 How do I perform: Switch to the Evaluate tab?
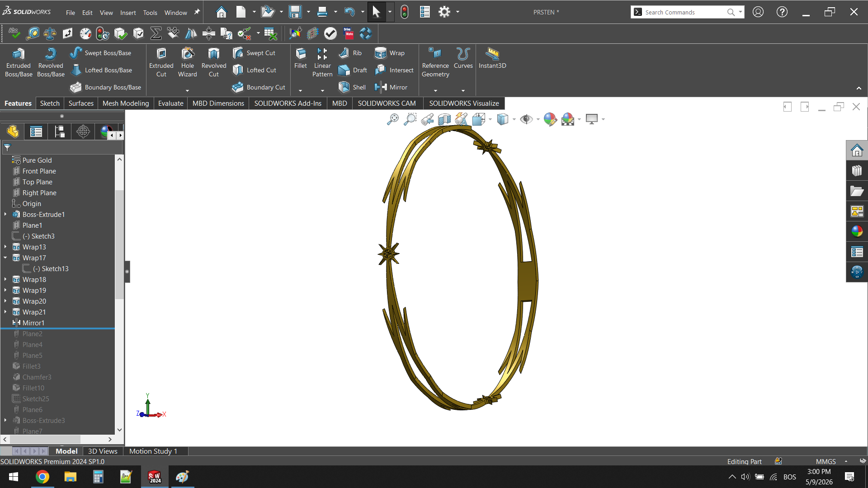tap(171, 103)
